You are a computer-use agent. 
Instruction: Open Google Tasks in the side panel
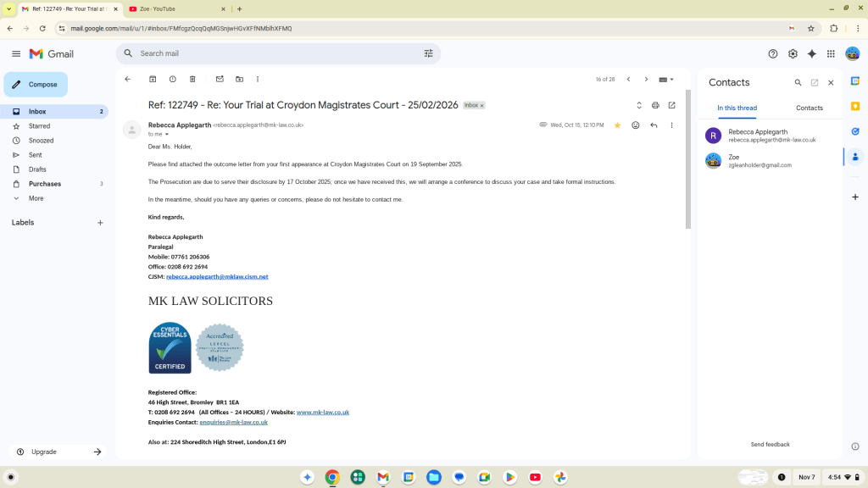click(x=854, y=131)
